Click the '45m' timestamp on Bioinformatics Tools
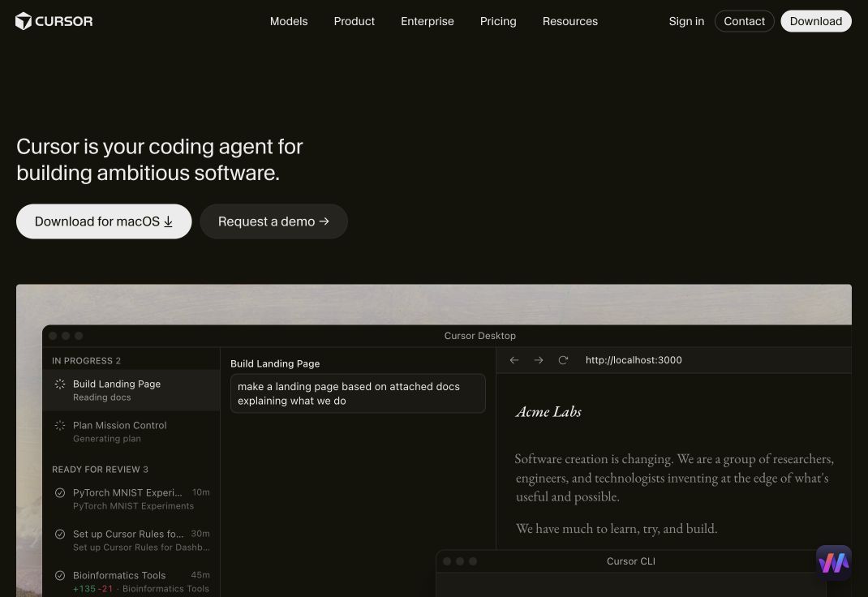 click(200, 575)
